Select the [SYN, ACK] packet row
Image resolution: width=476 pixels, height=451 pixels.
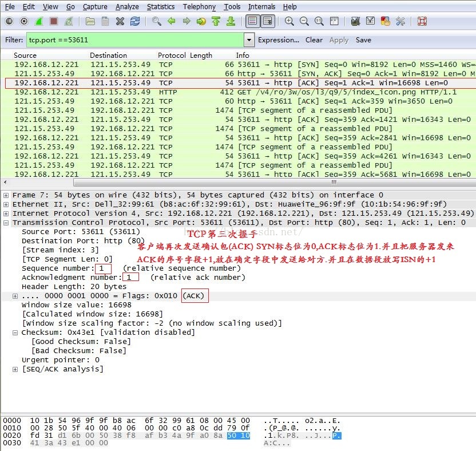[239, 74]
